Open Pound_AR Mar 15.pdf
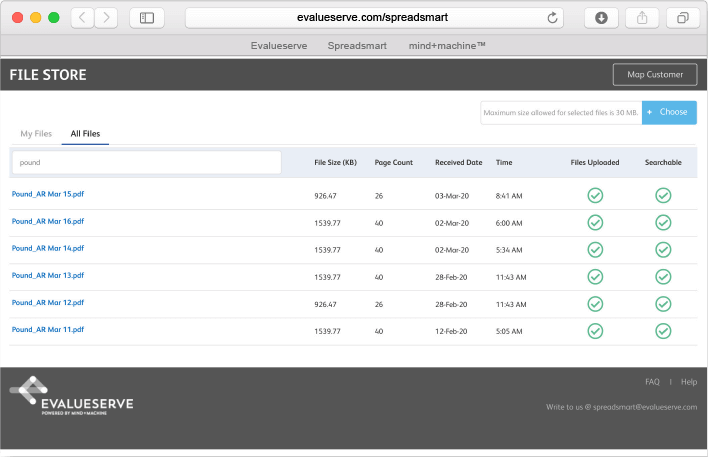 pyautogui.click(x=48, y=194)
